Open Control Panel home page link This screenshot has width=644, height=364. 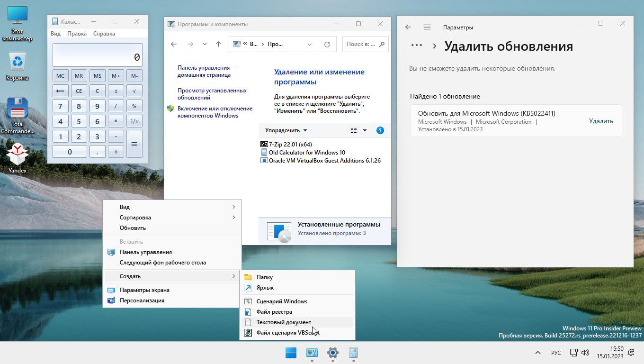207,71
